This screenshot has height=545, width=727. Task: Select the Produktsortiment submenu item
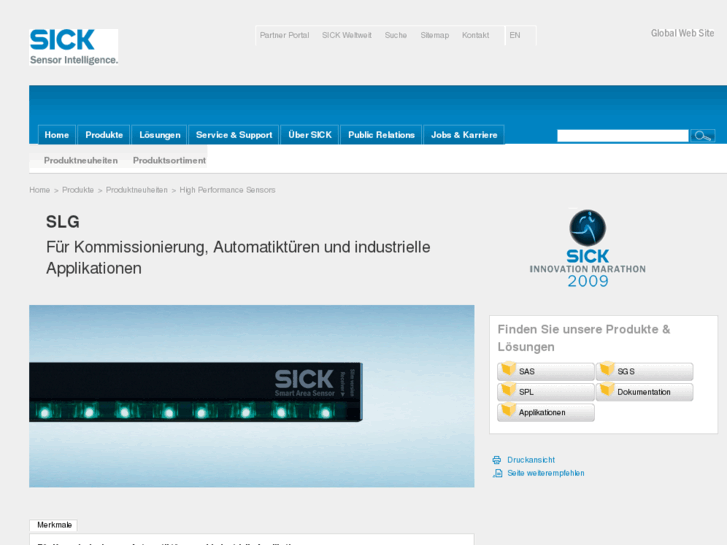click(169, 160)
